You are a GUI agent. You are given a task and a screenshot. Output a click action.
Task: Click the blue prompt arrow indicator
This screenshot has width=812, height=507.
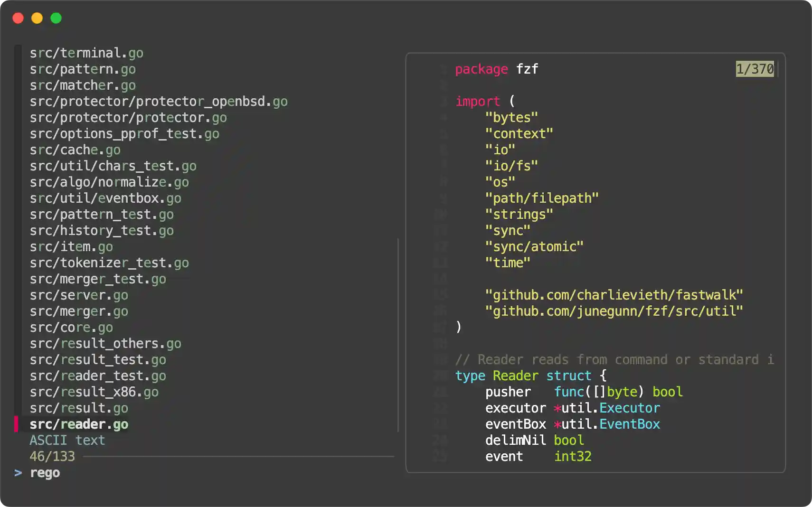18,473
